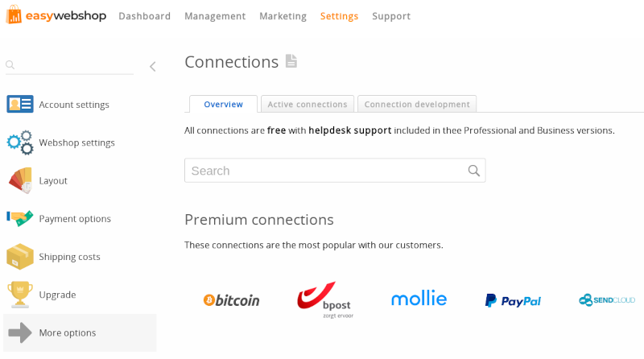Image resolution: width=644 pixels, height=359 pixels.
Task: Open the Support menu
Action: click(x=391, y=16)
